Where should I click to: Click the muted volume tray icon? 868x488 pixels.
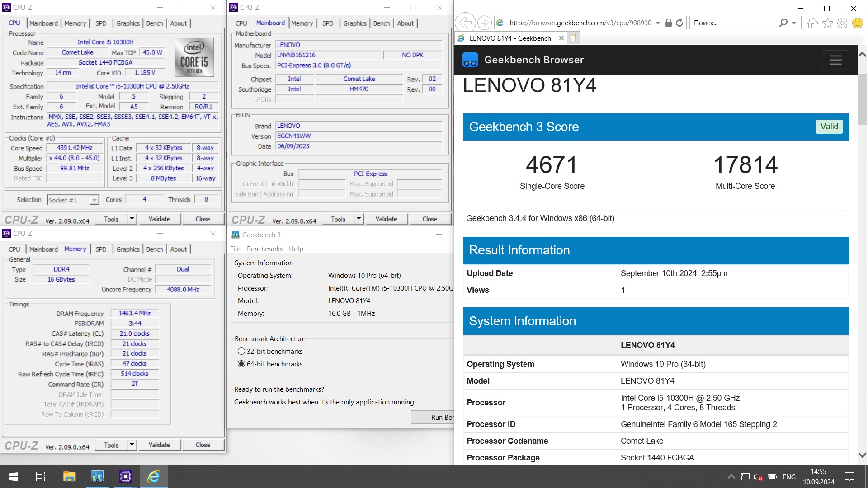(758, 477)
